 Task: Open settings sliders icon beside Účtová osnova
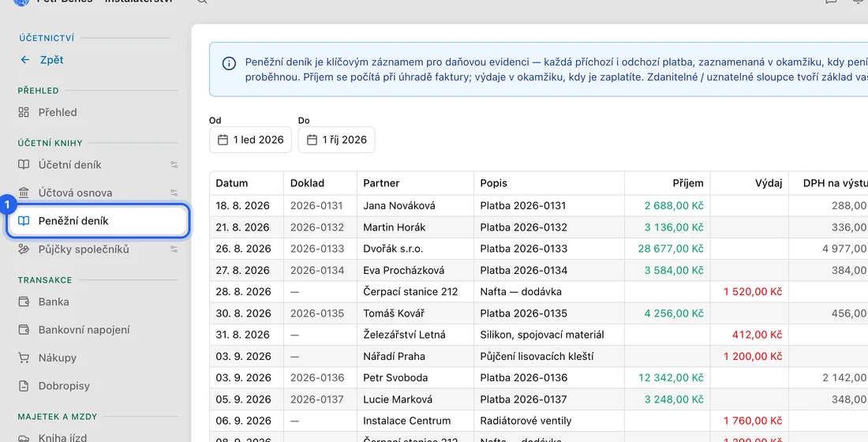click(x=174, y=193)
